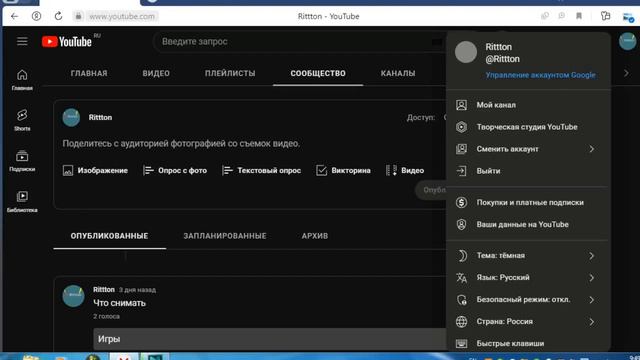Click the shield icon next to reload

(36, 16)
